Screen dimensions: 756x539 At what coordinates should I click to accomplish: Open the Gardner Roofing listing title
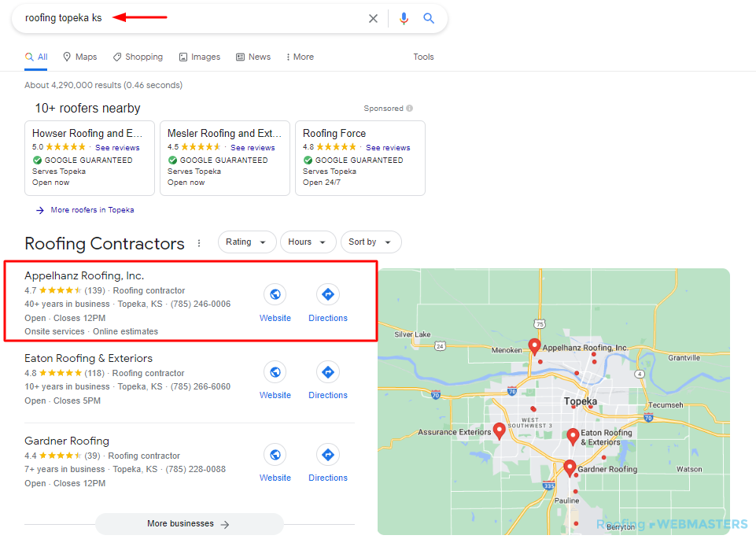[67, 441]
